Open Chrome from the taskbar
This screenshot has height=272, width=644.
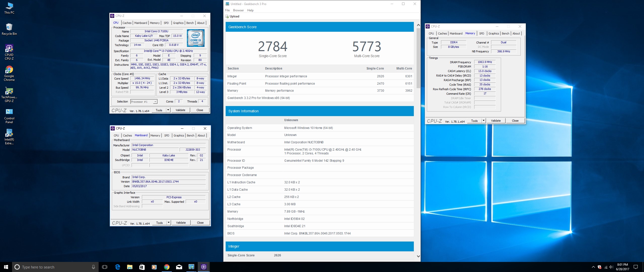pyautogui.click(x=167, y=267)
